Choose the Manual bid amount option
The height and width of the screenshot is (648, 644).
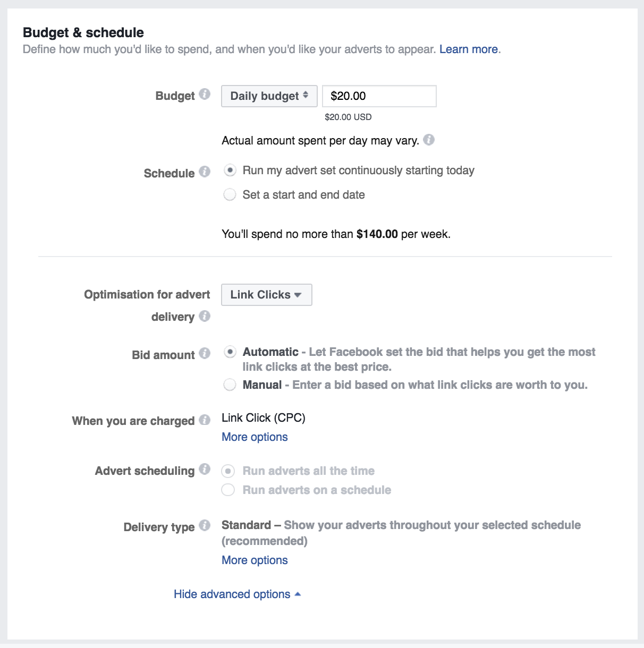(230, 385)
